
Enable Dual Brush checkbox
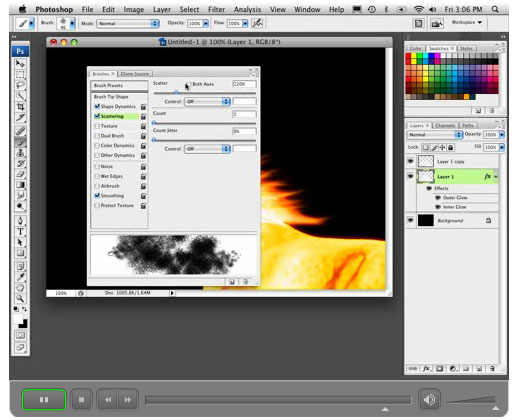97,136
